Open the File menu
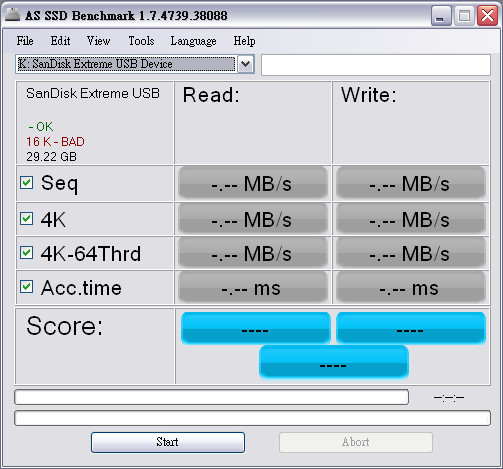The height and width of the screenshot is (469, 503). click(x=25, y=41)
